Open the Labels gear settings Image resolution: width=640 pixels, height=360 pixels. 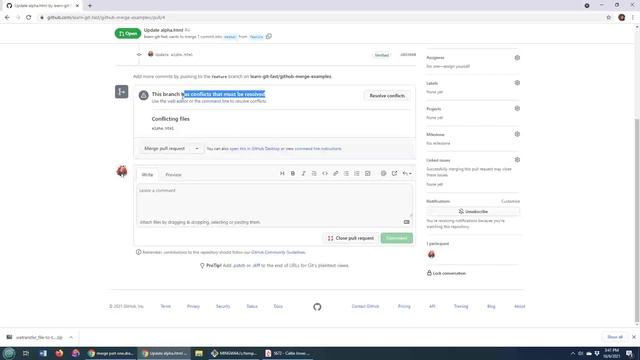(x=517, y=83)
